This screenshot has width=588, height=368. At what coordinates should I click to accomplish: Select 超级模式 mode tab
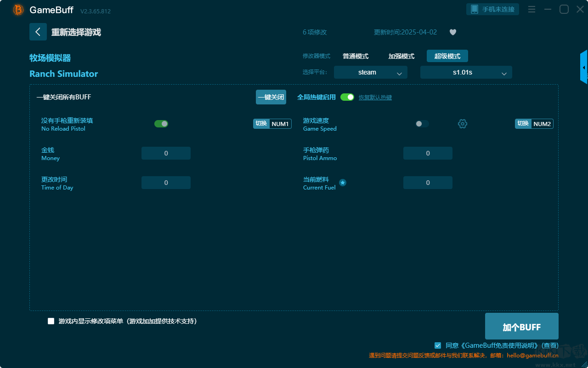click(447, 56)
